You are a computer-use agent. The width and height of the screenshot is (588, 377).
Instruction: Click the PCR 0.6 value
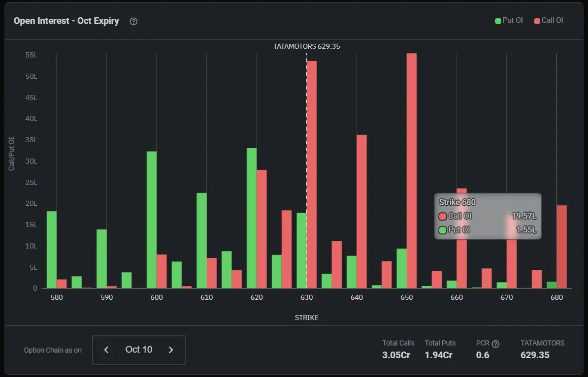point(482,355)
